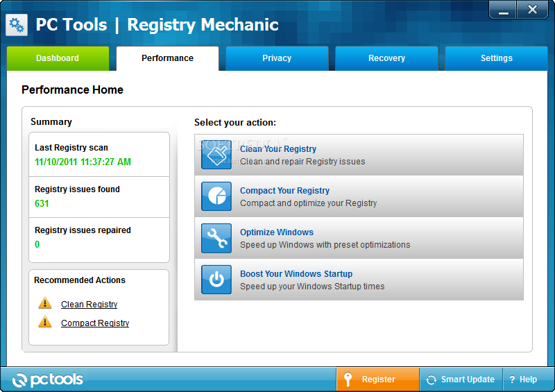Go to the Recovery tab
Image resolution: width=555 pixels, height=392 pixels.
(386, 58)
